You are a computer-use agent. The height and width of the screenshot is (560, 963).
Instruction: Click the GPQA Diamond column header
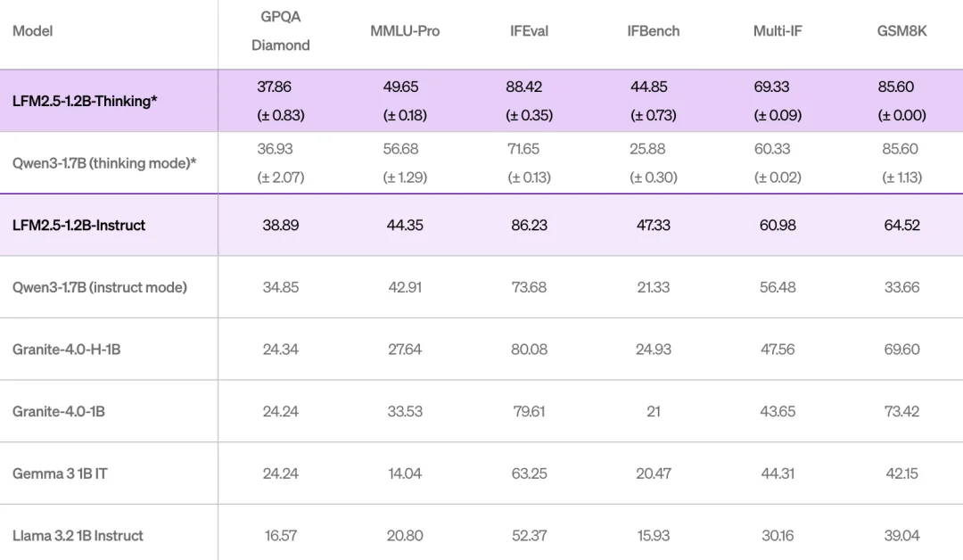[x=280, y=31]
